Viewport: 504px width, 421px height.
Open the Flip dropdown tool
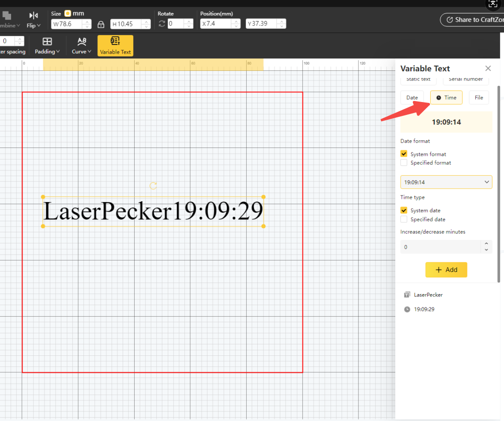point(34,20)
